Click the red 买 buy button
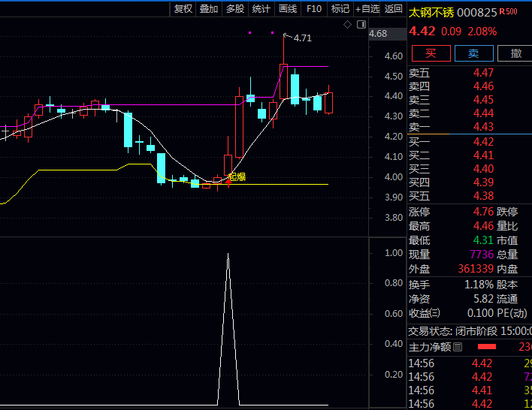The height and width of the screenshot is (410, 532). click(x=431, y=53)
